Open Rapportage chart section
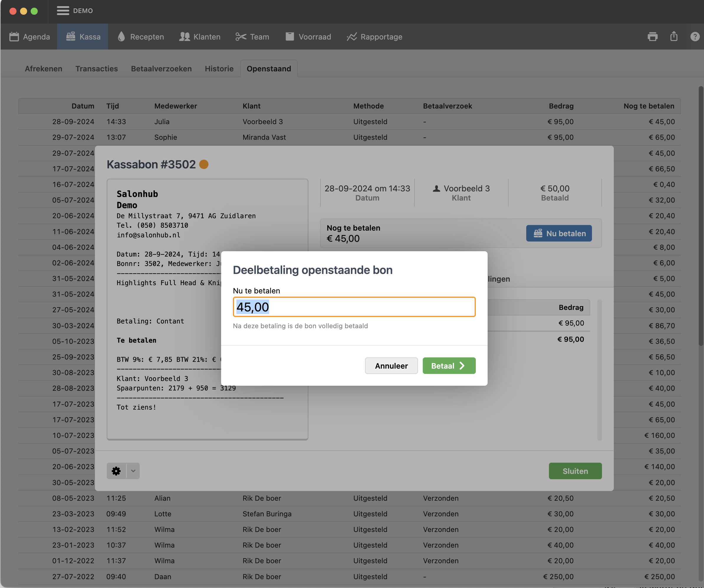The image size is (704, 588). click(374, 37)
